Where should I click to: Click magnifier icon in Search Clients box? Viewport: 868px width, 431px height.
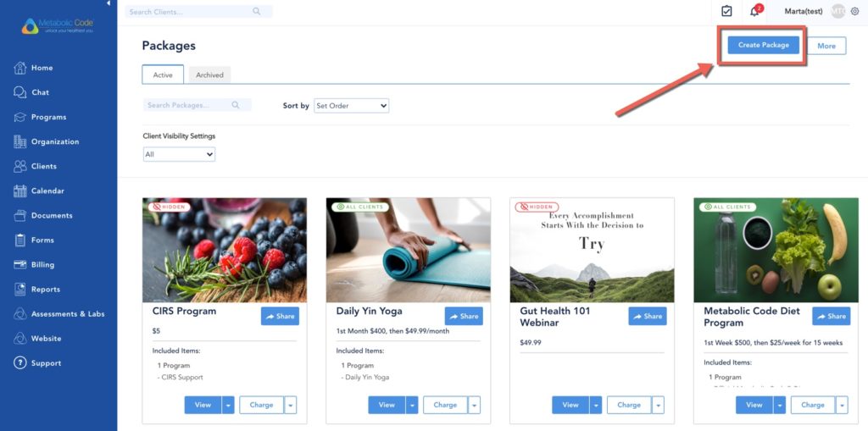256,11
